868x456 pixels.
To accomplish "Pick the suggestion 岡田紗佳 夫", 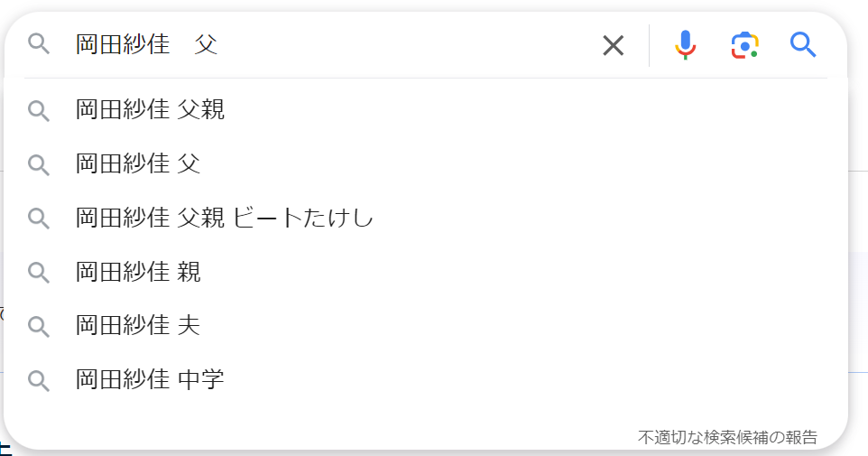I will [x=426, y=325].
